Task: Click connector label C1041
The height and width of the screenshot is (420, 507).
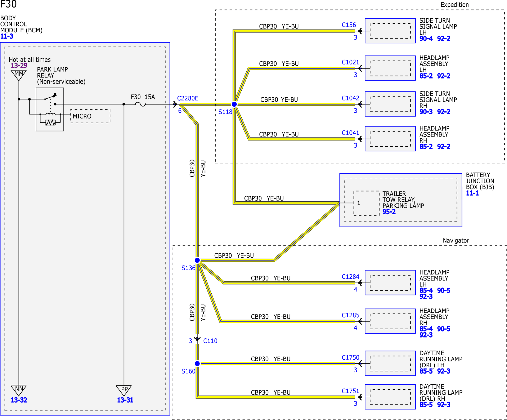Action: click(350, 133)
